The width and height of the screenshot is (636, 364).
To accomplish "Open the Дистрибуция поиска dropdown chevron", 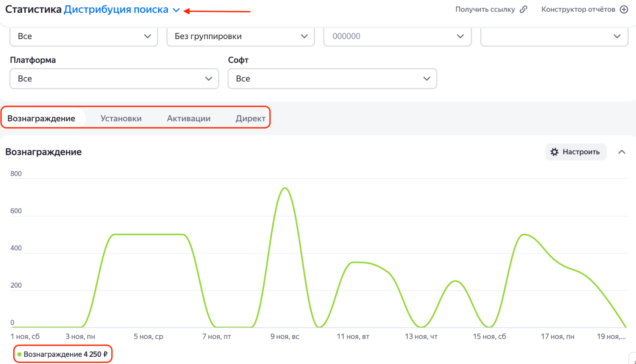I will click(176, 10).
